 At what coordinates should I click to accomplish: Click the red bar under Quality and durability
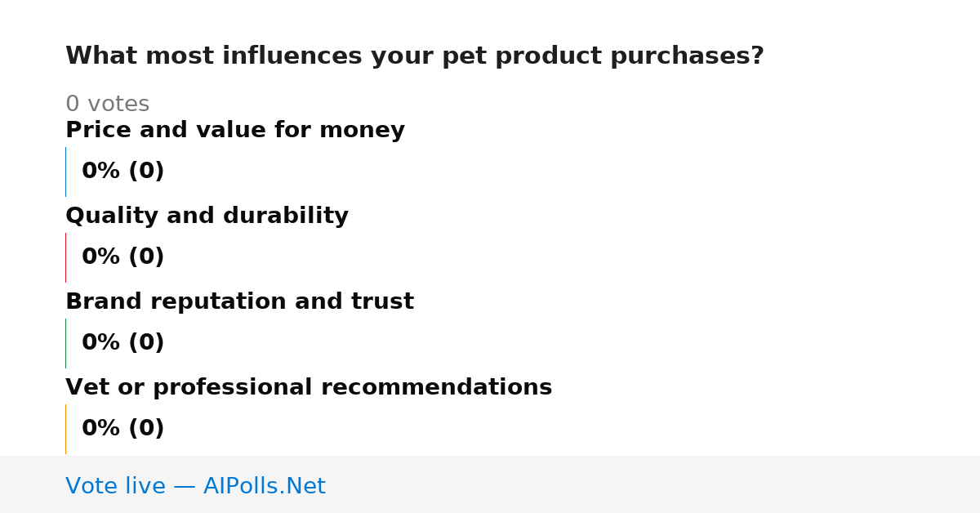[65, 257]
